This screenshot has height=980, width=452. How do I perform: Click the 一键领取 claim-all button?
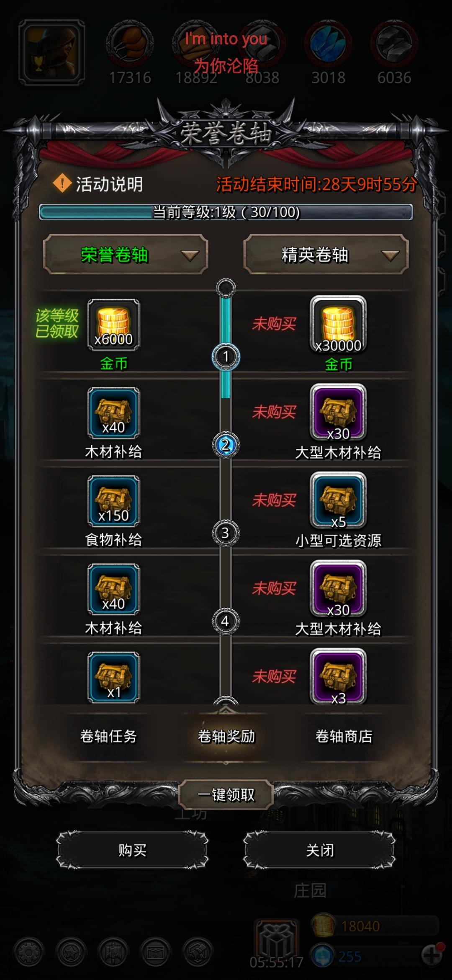click(x=226, y=794)
